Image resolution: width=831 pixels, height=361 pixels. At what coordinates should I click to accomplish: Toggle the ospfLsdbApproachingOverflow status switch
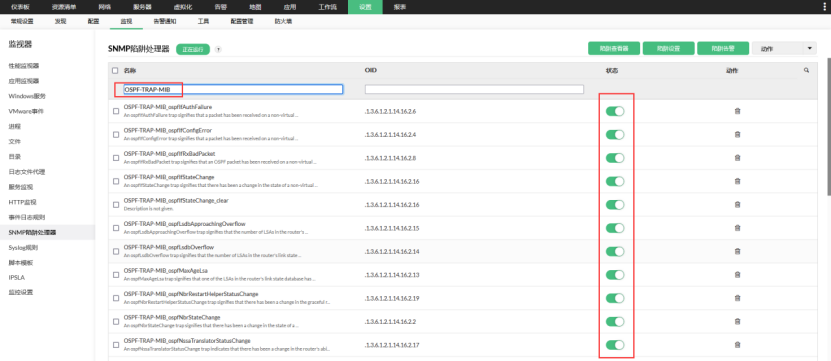(x=615, y=228)
